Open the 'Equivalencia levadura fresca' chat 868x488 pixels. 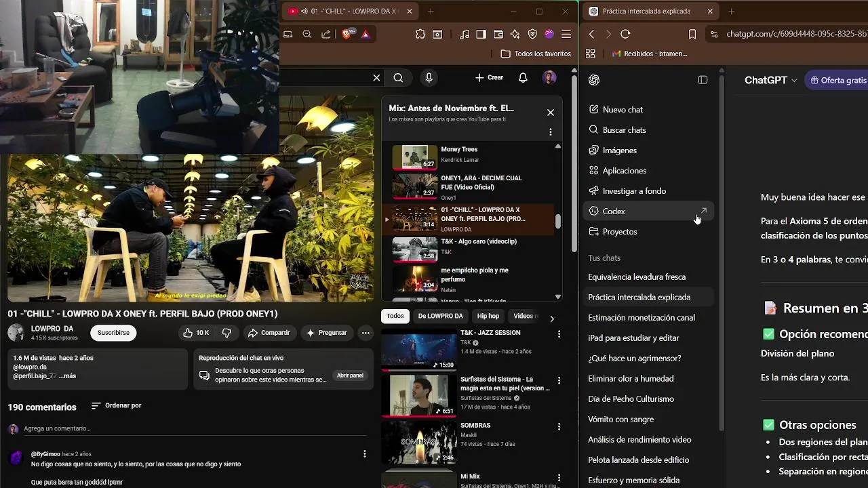(x=648, y=277)
